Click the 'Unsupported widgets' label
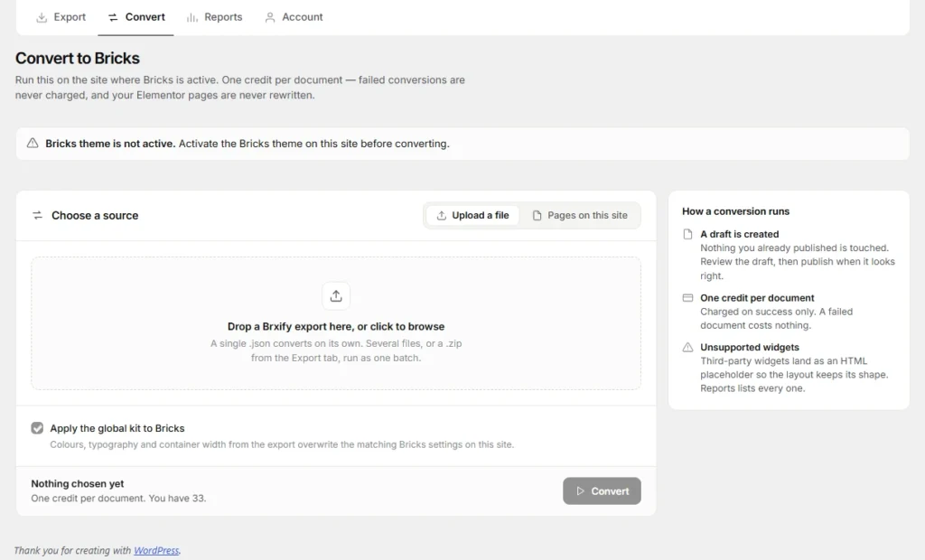Screen dimensions: 925x560 tap(750, 348)
